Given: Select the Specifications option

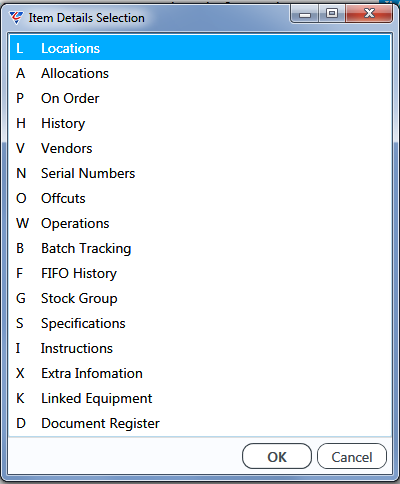Looking at the screenshot, I should [x=200, y=323].
